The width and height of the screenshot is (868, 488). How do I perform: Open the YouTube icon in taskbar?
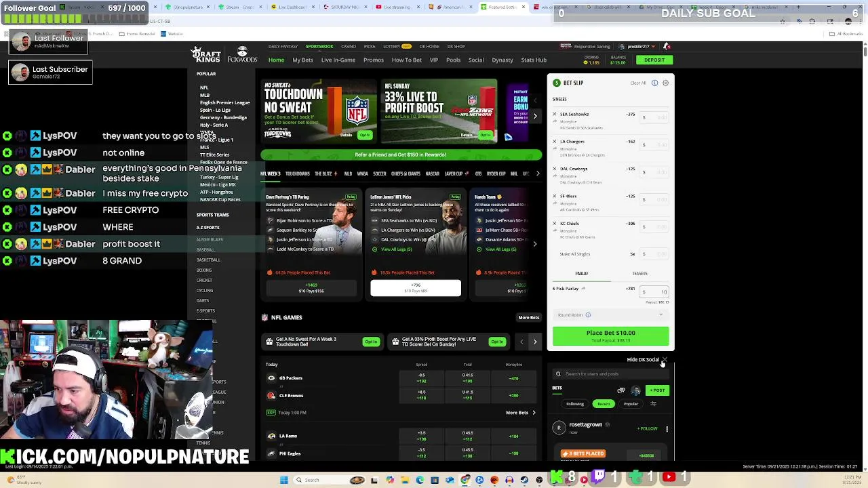669,477
